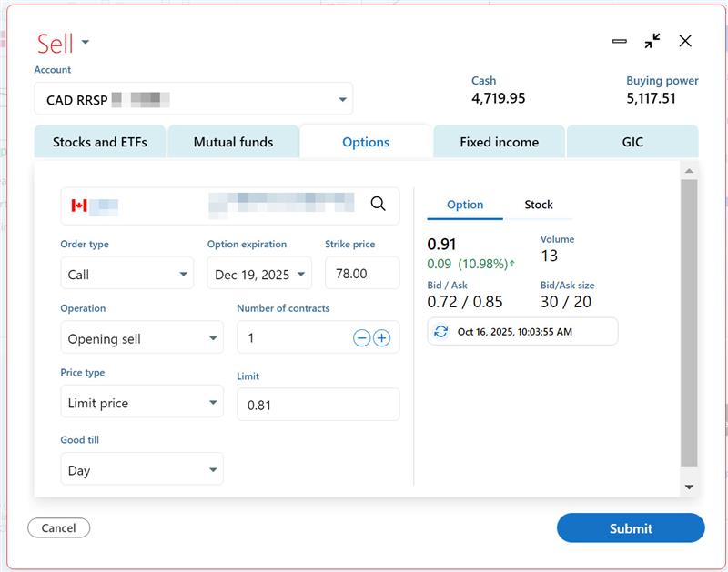The height and width of the screenshot is (572, 728).
Task: View the Stock quote tab
Action: pos(539,205)
